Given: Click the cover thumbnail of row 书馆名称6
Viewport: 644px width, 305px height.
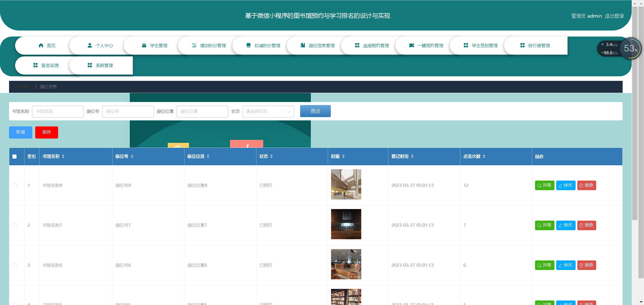Looking at the screenshot, I should 346,264.
